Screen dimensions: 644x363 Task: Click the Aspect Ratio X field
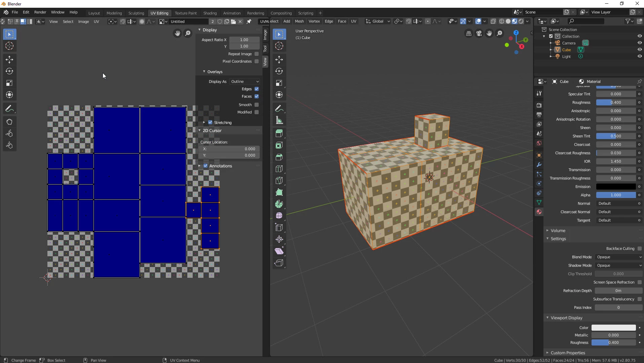(x=244, y=40)
